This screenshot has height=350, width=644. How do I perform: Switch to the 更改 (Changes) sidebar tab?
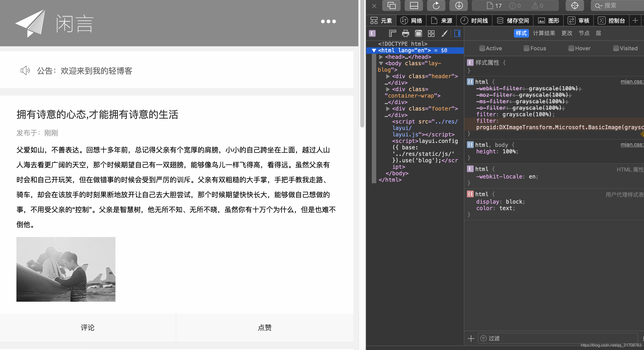pos(567,33)
